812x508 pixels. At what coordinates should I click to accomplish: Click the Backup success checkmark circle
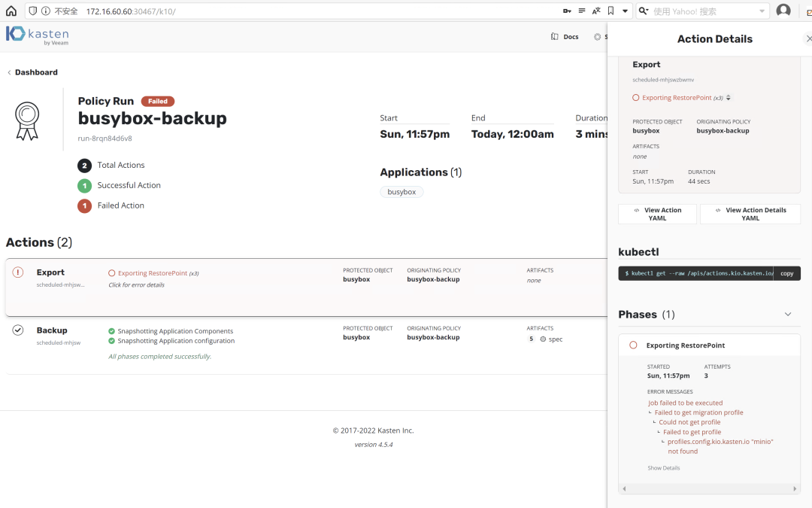click(17, 330)
